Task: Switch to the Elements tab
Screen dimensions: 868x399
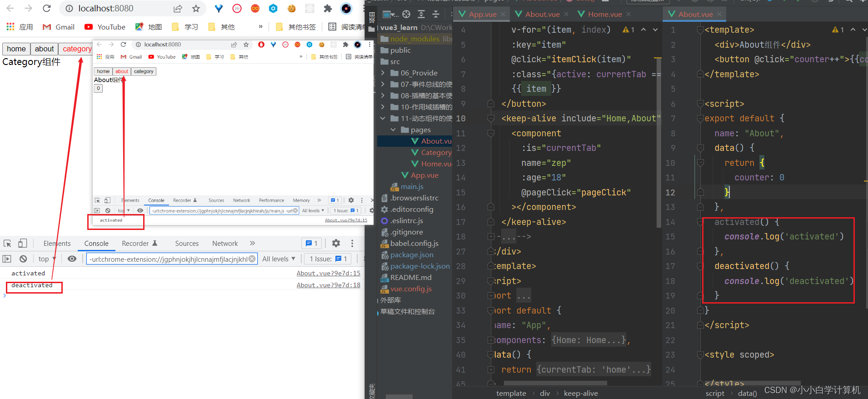Action: (57, 244)
